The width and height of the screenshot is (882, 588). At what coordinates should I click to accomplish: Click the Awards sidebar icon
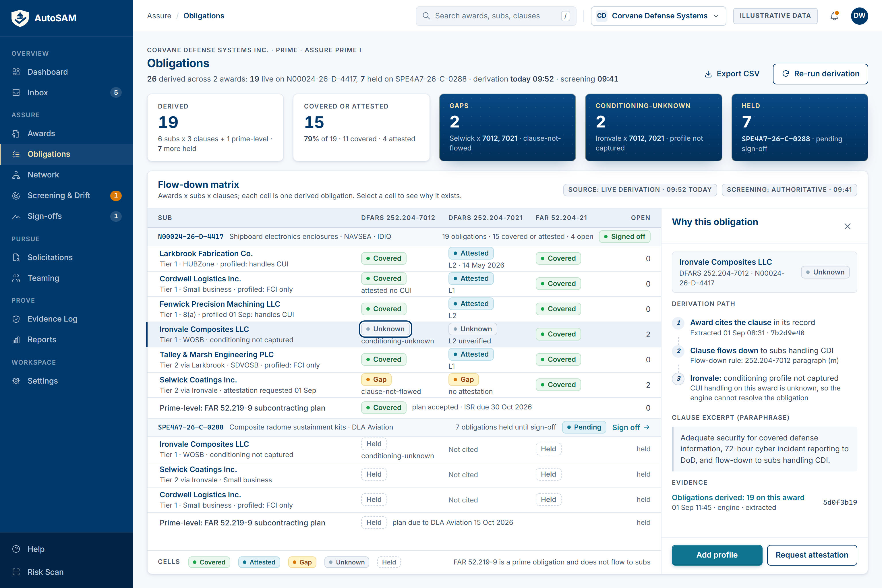coord(16,134)
